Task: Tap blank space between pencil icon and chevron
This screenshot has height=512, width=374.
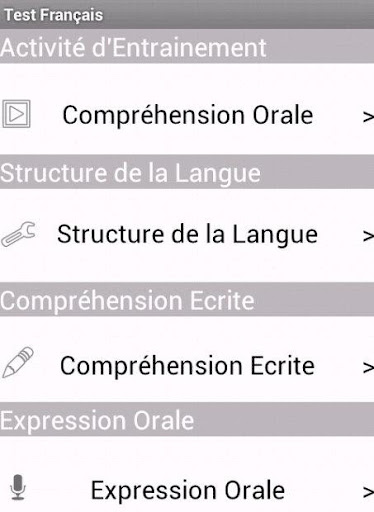Action: pos(337,367)
